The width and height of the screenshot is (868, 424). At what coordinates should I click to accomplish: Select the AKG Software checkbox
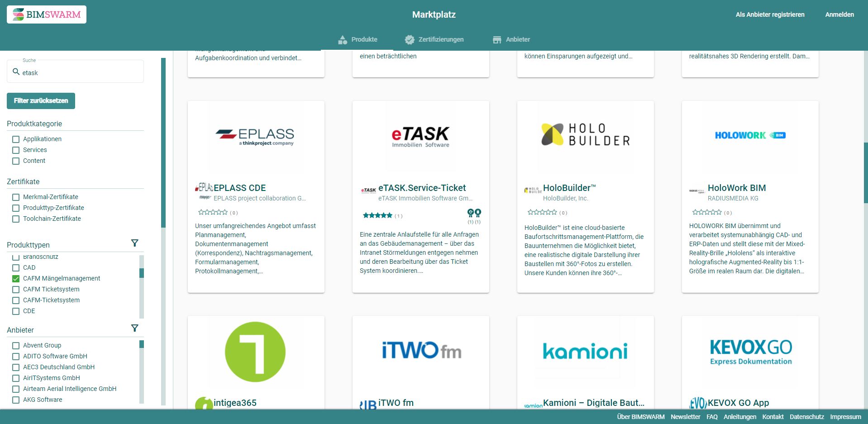16,400
